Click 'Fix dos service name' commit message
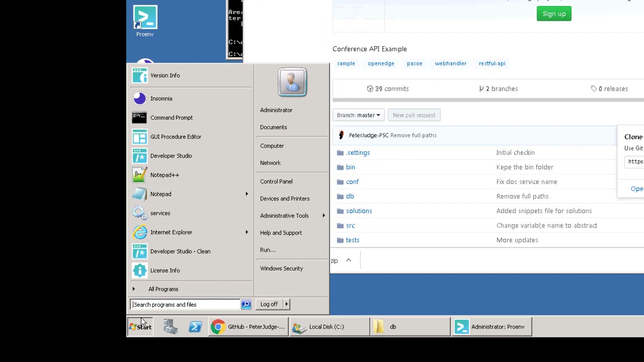This screenshot has height=362, width=644. 527,182
